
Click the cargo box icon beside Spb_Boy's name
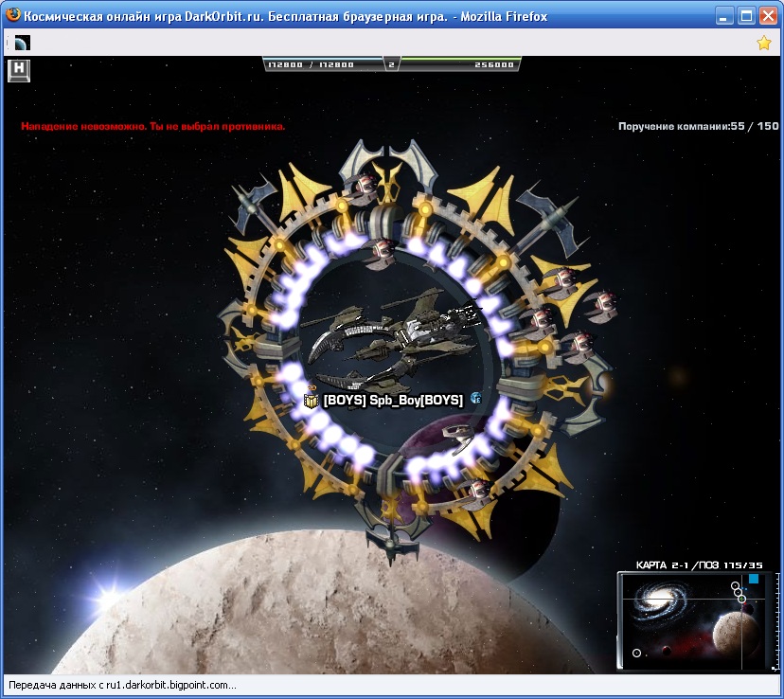point(311,401)
